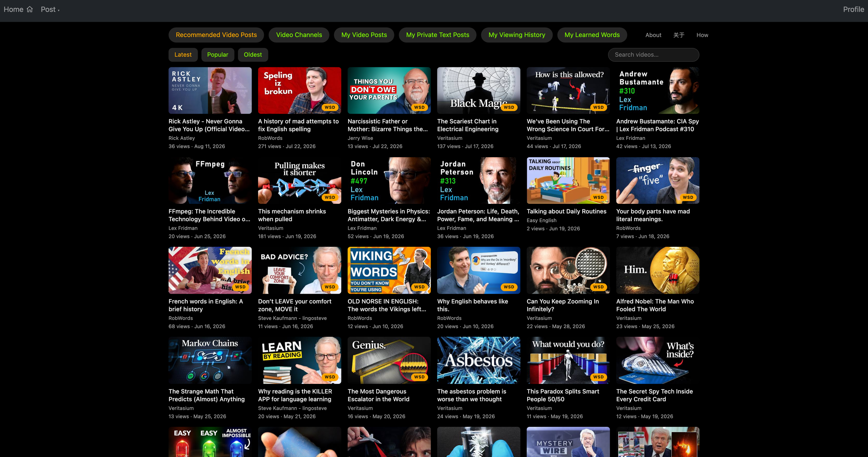
Task: Open the Andrew Bustamante #310 thumbnail
Action: point(658,90)
